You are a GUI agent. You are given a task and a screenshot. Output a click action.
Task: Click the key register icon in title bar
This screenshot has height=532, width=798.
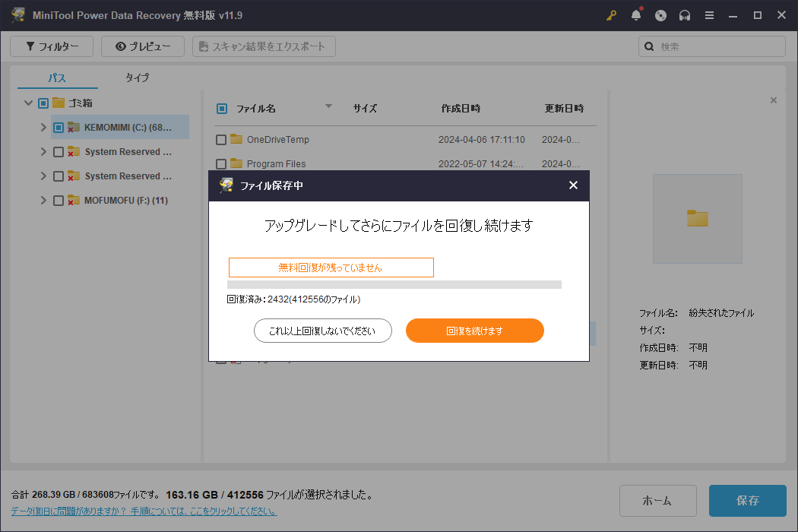click(611, 15)
